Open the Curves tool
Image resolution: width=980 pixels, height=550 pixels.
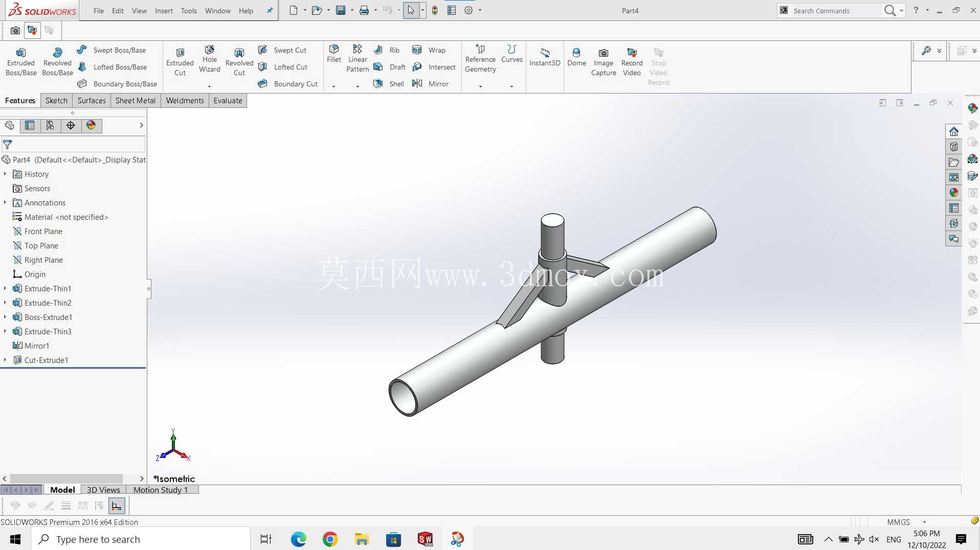512,54
